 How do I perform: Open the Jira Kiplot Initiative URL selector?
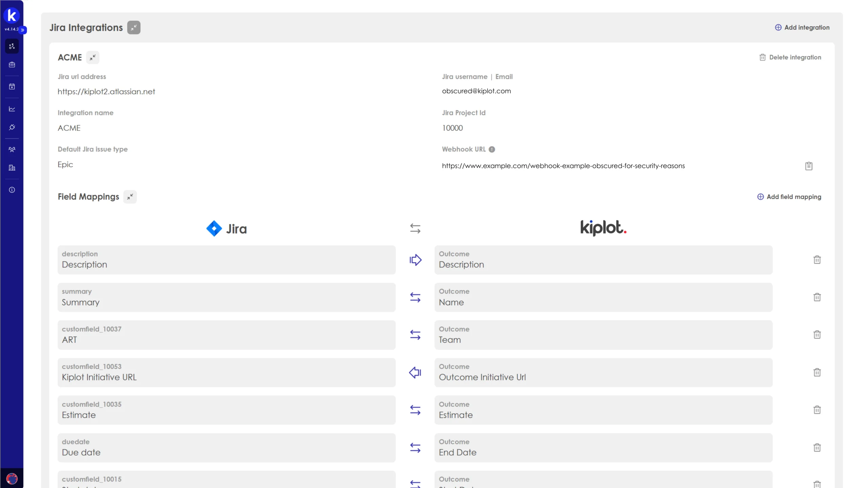click(226, 373)
